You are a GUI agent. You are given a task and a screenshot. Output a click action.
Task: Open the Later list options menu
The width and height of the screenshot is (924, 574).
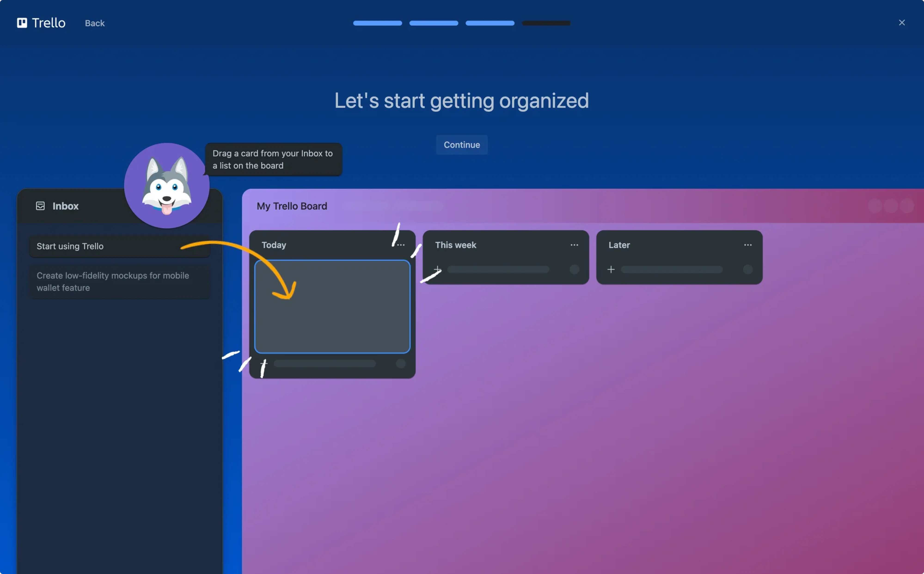pyautogui.click(x=747, y=245)
